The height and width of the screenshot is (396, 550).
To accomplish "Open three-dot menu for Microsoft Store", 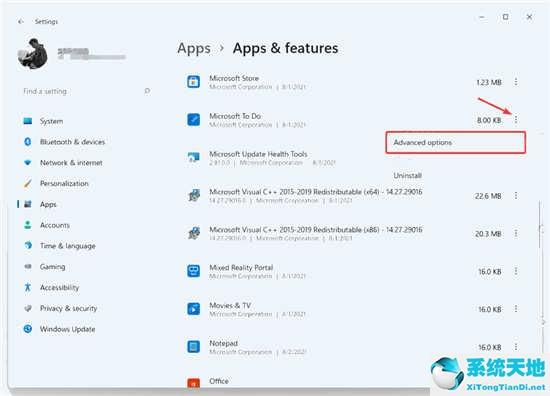I will click(x=516, y=82).
